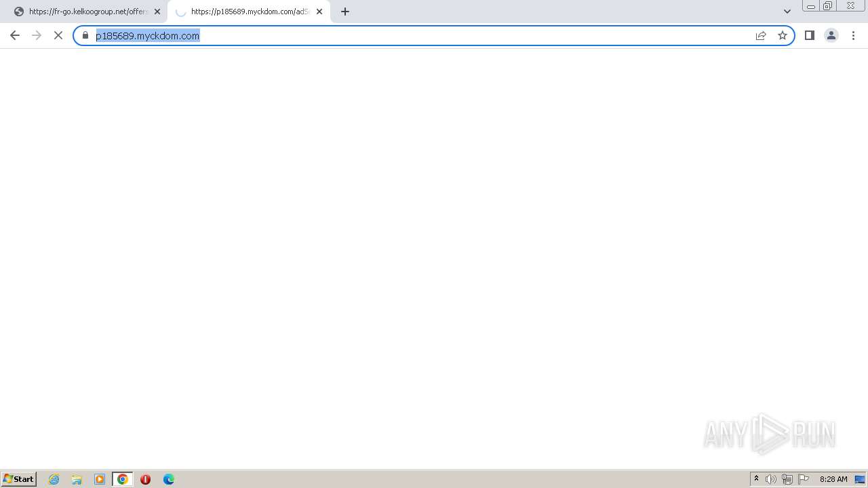Close the myckdom tab
868x488 pixels.
point(319,12)
